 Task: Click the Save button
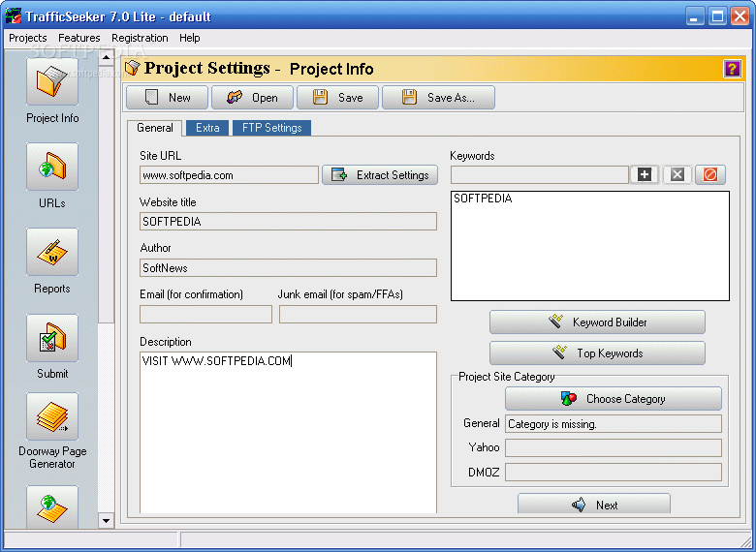tap(337, 98)
